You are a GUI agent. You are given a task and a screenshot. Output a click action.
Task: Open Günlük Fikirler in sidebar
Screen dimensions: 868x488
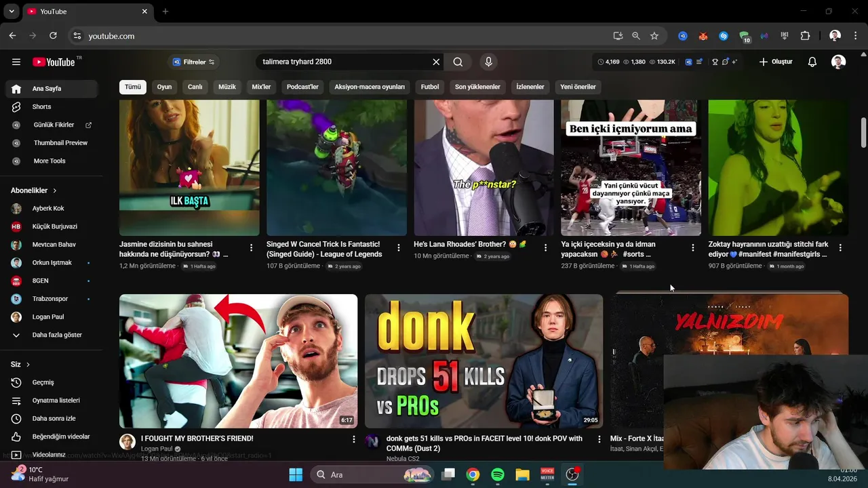pyautogui.click(x=52, y=125)
